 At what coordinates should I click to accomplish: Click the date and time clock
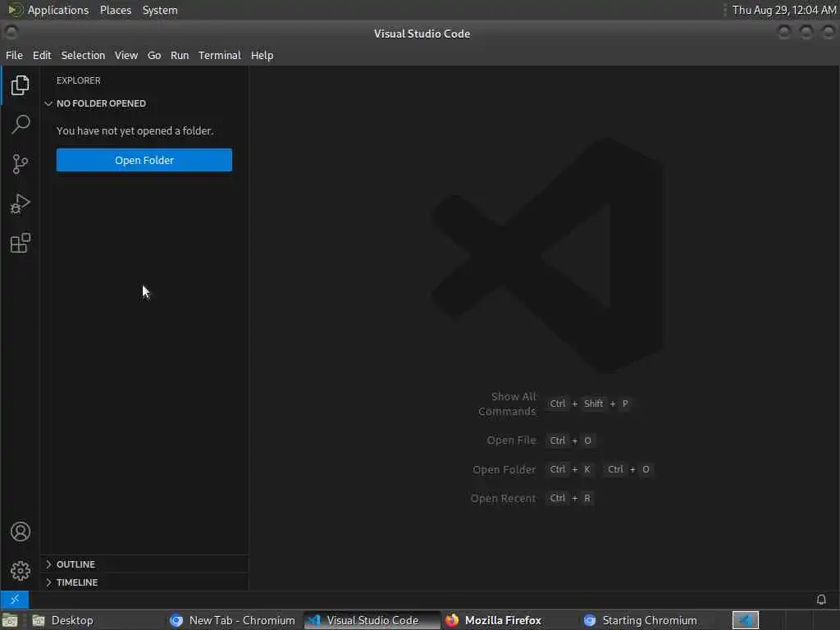pyautogui.click(x=783, y=10)
